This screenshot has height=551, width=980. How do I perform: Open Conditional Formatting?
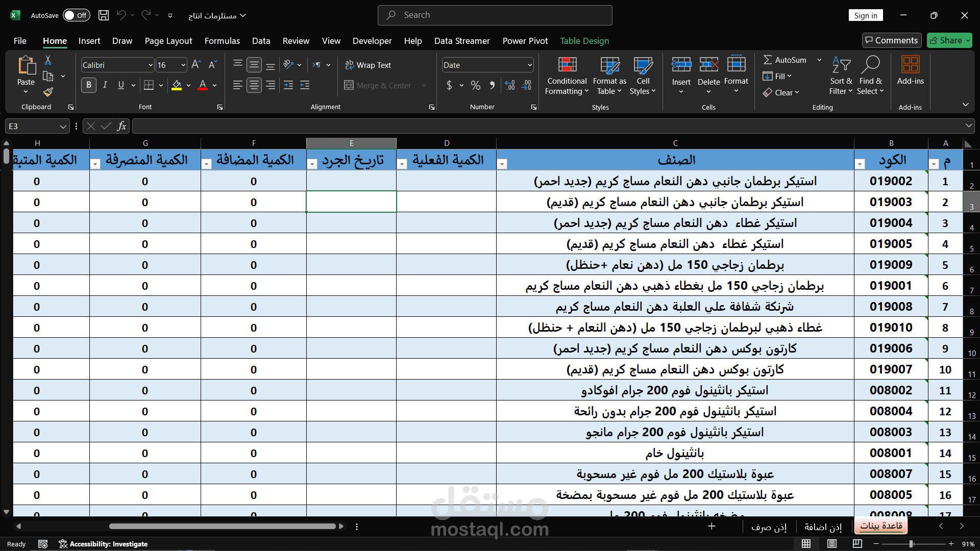[x=567, y=76]
